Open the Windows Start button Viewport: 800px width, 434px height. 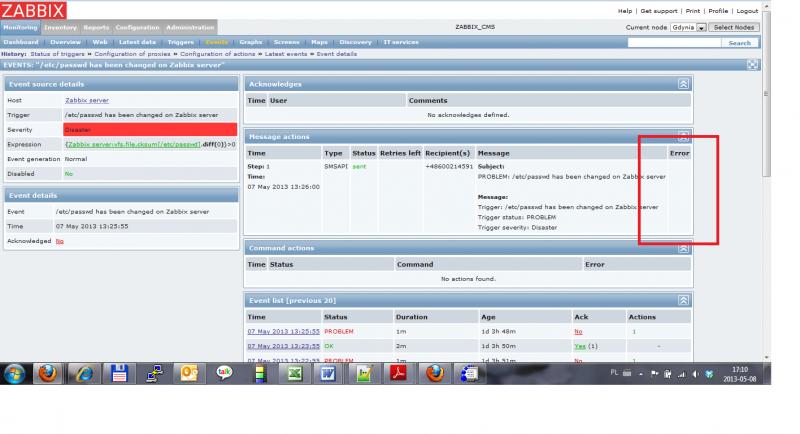click(15, 374)
